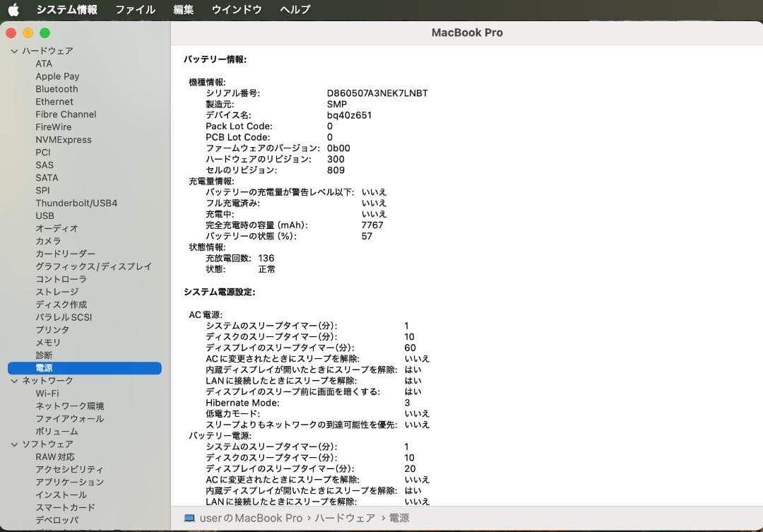Image resolution: width=763 pixels, height=532 pixels.
Task: Select Thunderbolt/USB4 in the sidebar
Action: 76,203
